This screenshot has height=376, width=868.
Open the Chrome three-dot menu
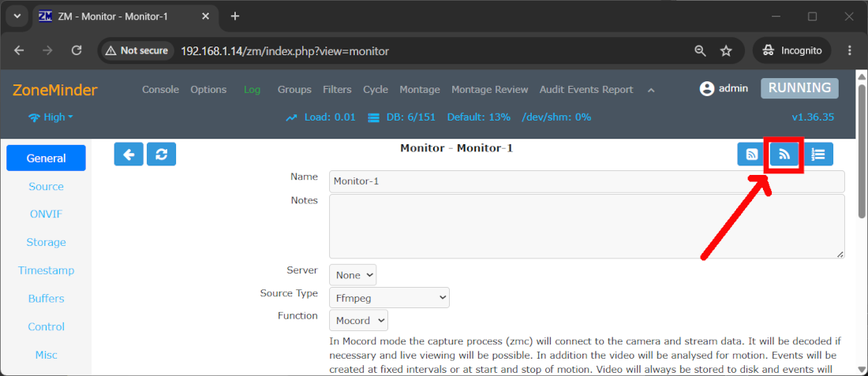[850, 51]
